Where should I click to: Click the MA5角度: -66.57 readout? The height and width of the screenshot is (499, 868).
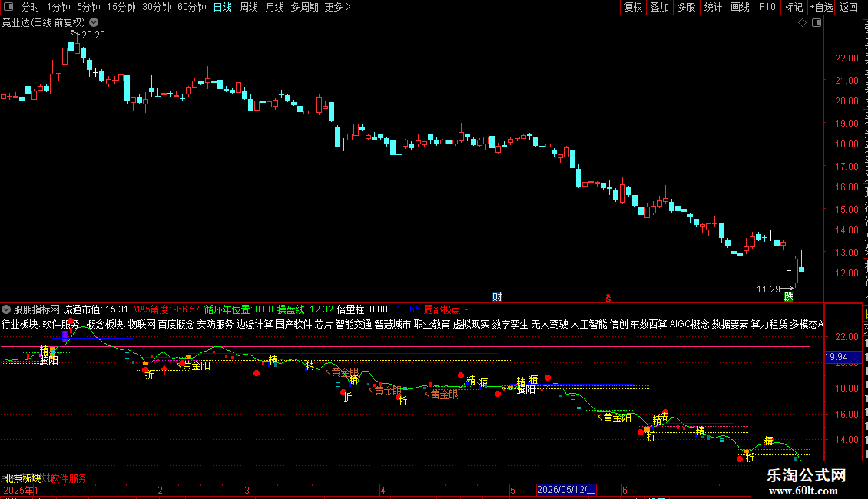[166, 310]
